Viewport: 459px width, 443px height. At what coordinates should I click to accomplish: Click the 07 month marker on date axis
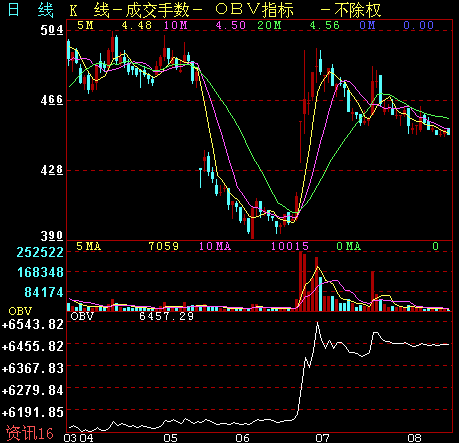[x=322, y=438]
